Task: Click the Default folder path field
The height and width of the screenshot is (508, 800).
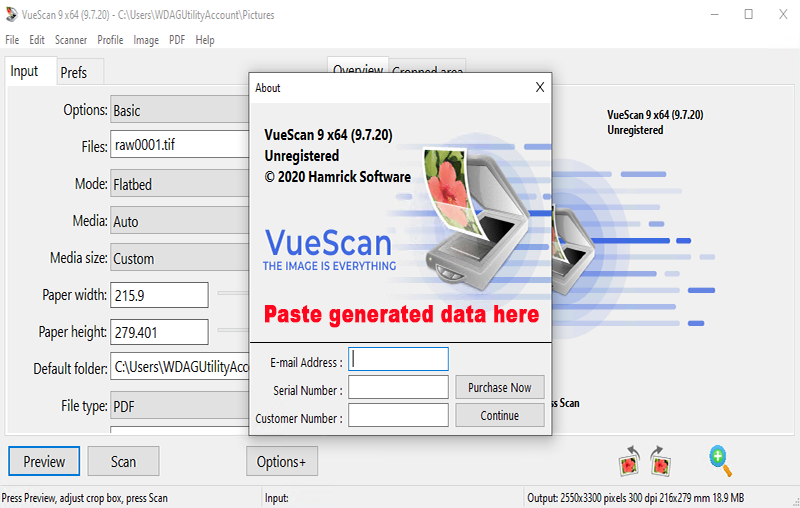Action: pyautogui.click(x=180, y=366)
